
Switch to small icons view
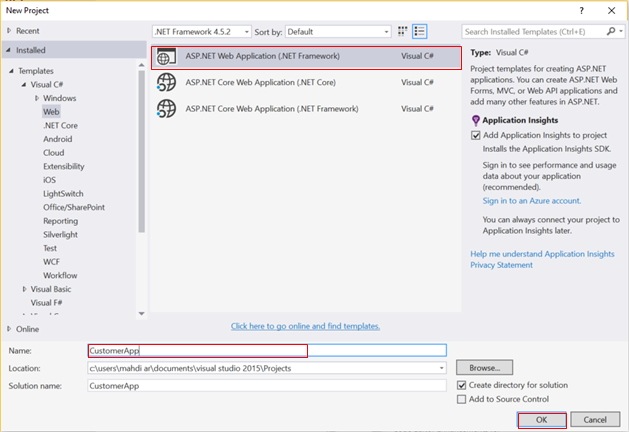click(x=402, y=31)
